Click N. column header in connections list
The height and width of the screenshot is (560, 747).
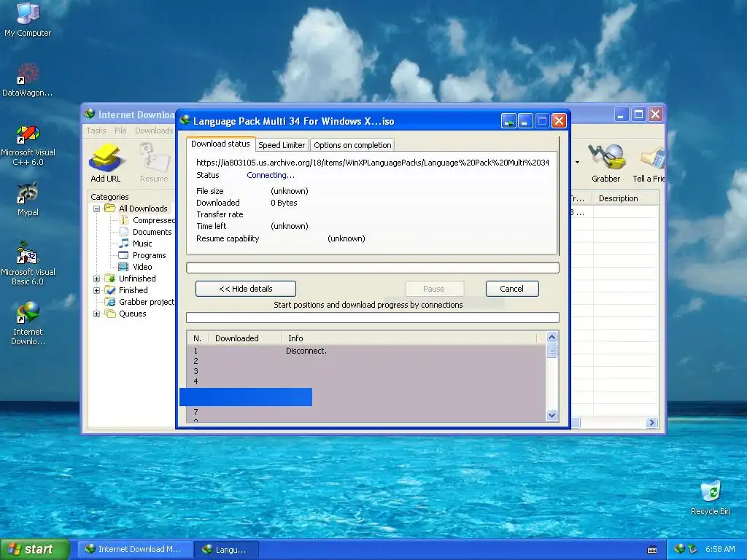coord(198,338)
